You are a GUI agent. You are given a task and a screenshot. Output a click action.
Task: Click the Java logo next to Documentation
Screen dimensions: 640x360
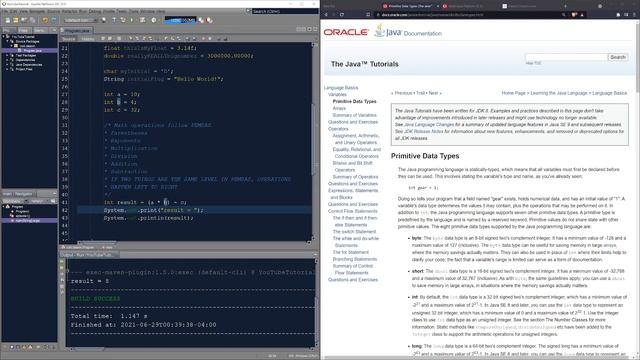387,31
